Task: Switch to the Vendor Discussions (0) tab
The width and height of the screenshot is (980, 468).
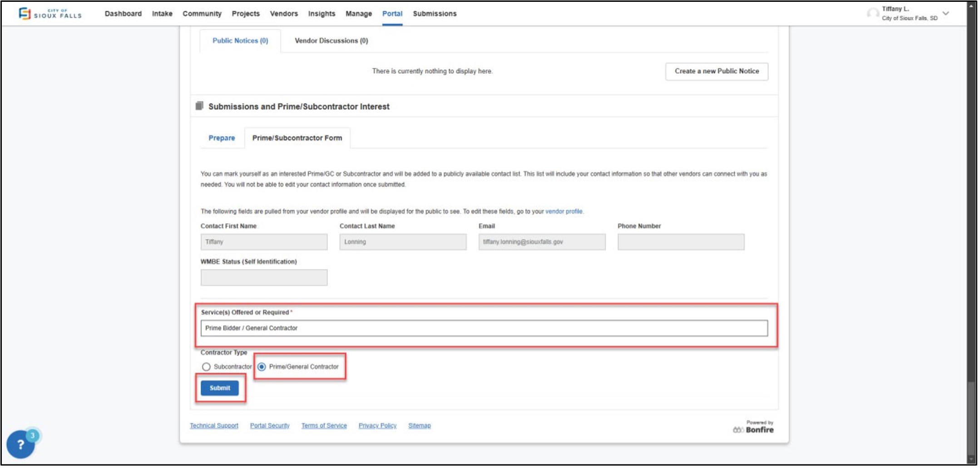Action: [332, 41]
